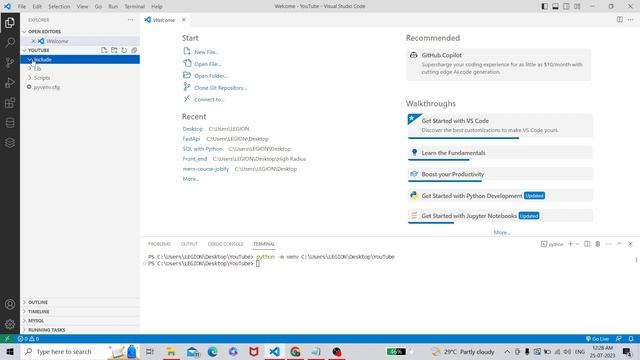
Task: Open the Extensions view
Action: [x=10, y=103]
